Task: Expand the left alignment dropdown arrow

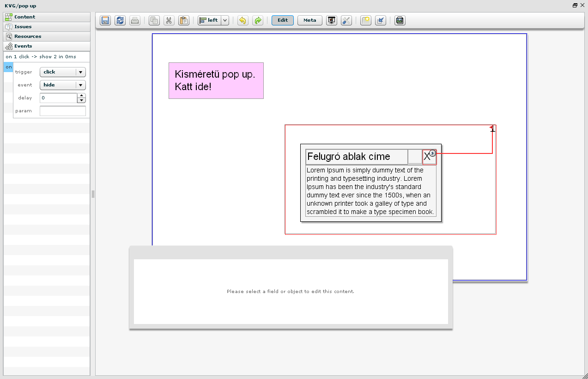Action: 225,20
